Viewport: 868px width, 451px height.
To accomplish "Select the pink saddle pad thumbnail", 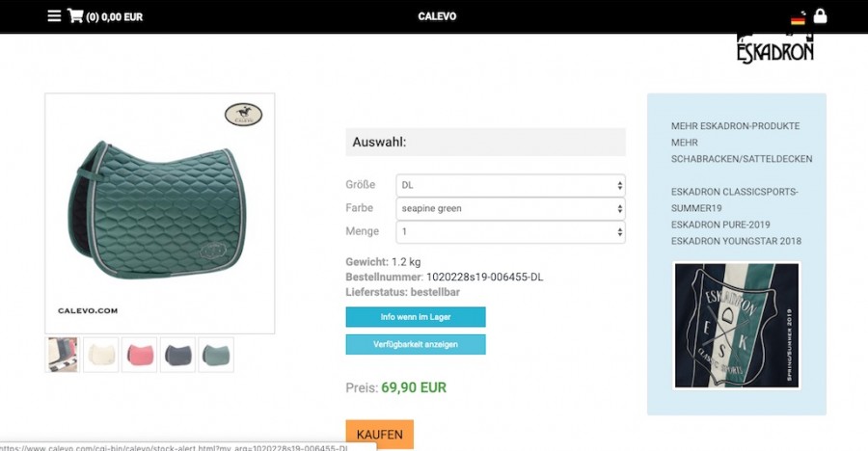I will [140, 355].
